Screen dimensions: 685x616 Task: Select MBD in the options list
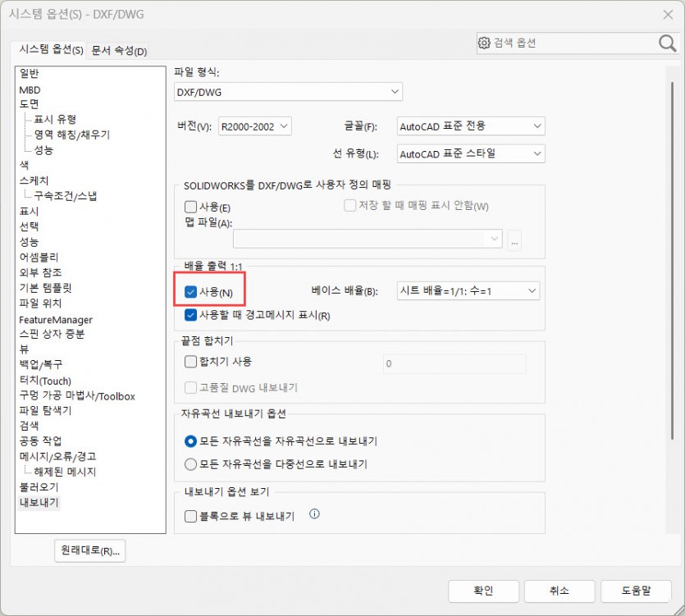coord(30,90)
